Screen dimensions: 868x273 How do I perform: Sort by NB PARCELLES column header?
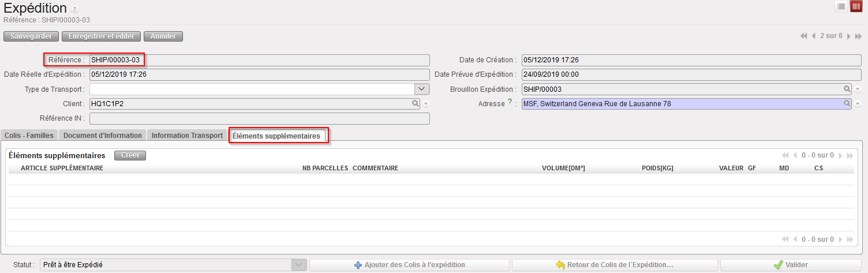coord(325,169)
